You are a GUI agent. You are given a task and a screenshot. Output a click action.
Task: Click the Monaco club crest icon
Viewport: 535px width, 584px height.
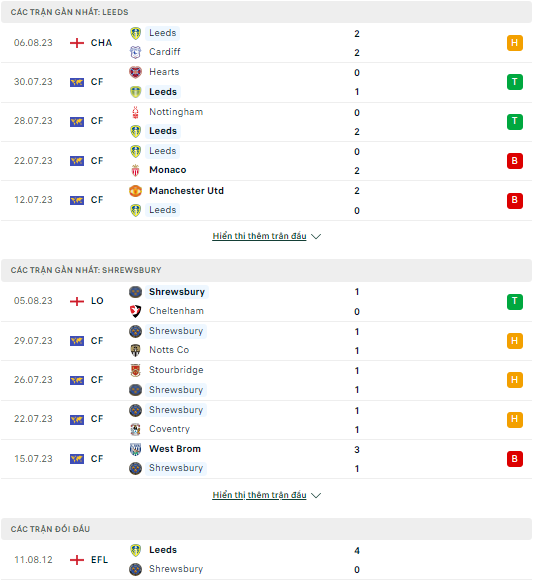click(136, 170)
